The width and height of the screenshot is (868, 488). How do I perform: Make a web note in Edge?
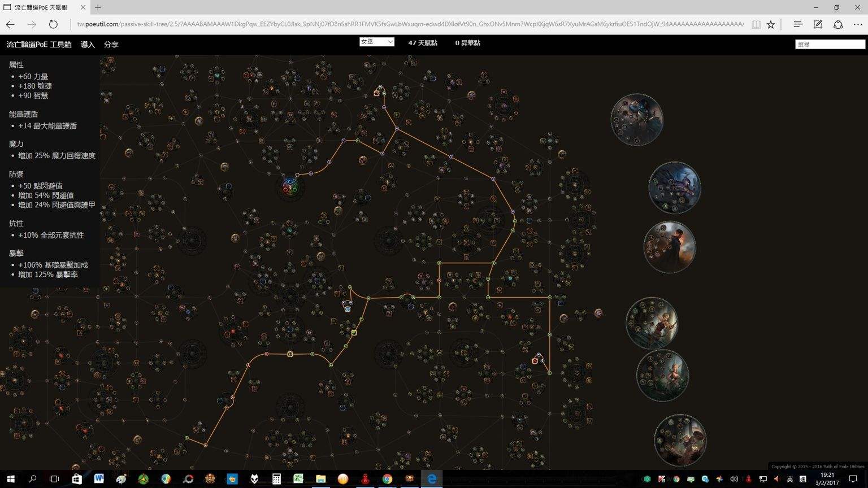click(818, 24)
